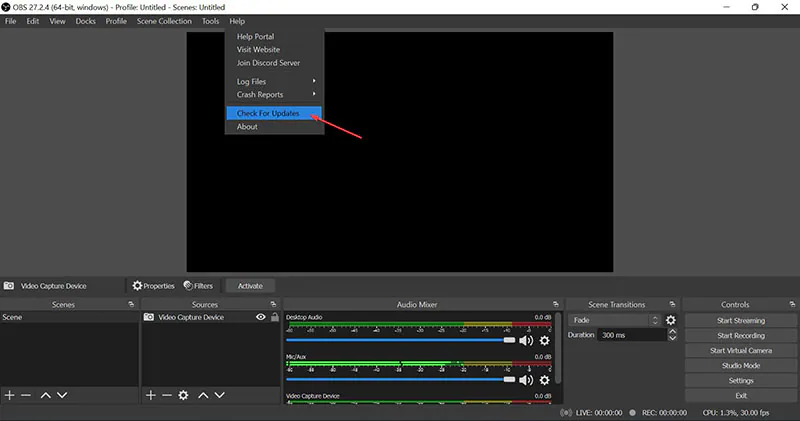Open the Profile menu
The width and height of the screenshot is (800, 421).
(x=116, y=21)
